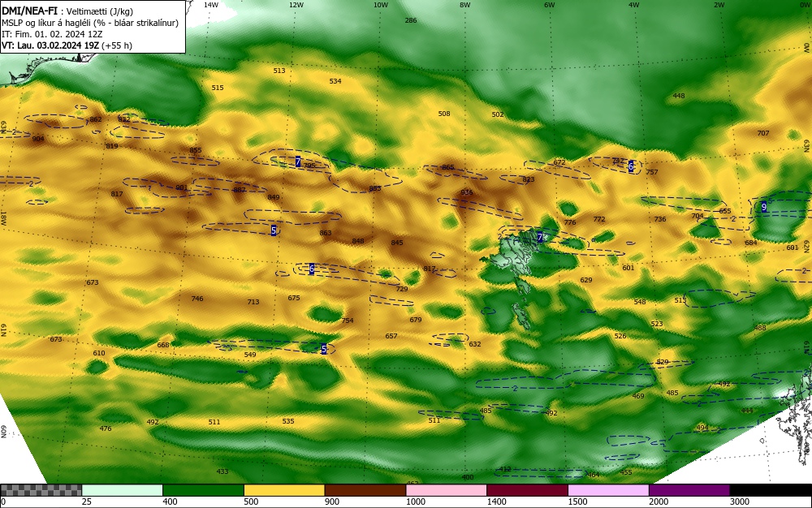This screenshot has width=812, height=508.
Task: Click the blue 9 hail-probability marker
Action: [x=764, y=207]
